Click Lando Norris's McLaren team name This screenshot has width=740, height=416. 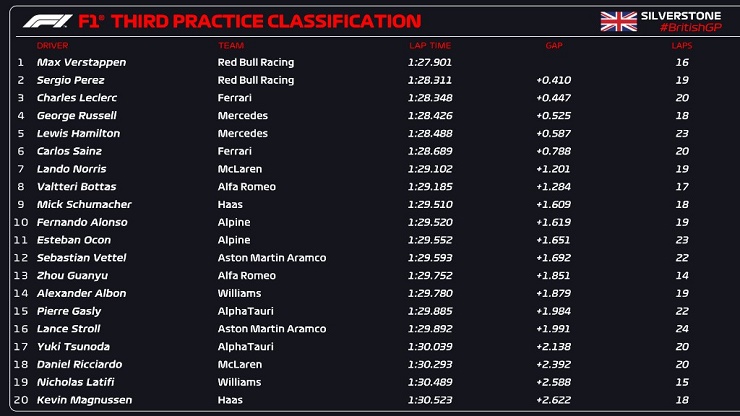239,169
